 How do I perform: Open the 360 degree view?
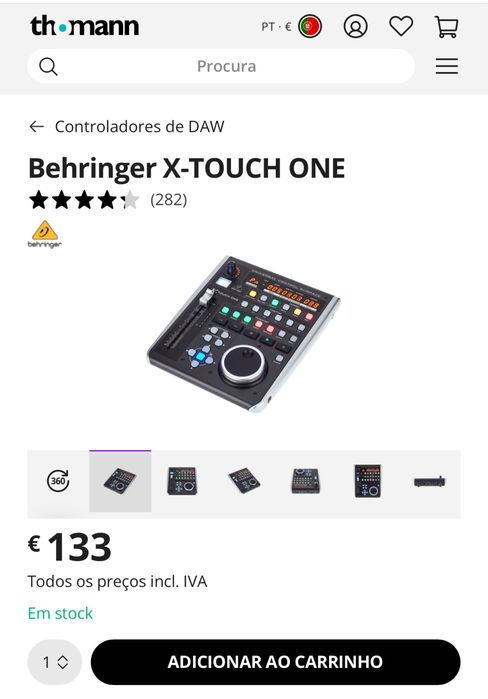click(58, 481)
